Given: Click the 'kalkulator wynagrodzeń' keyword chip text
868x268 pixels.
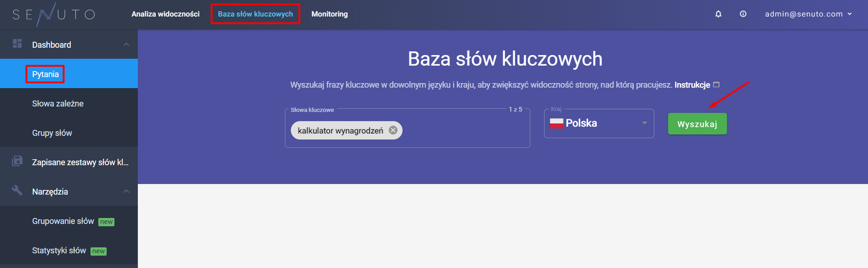Looking at the screenshot, I should pos(340,131).
